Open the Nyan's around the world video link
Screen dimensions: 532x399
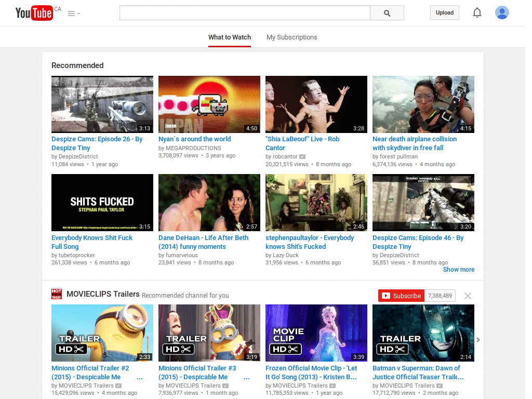pyautogui.click(x=194, y=139)
